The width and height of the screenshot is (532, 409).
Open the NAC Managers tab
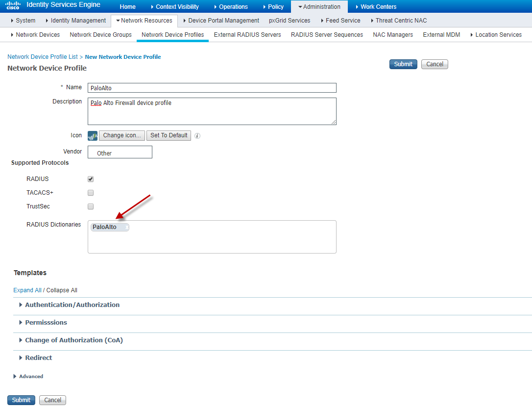coord(393,35)
